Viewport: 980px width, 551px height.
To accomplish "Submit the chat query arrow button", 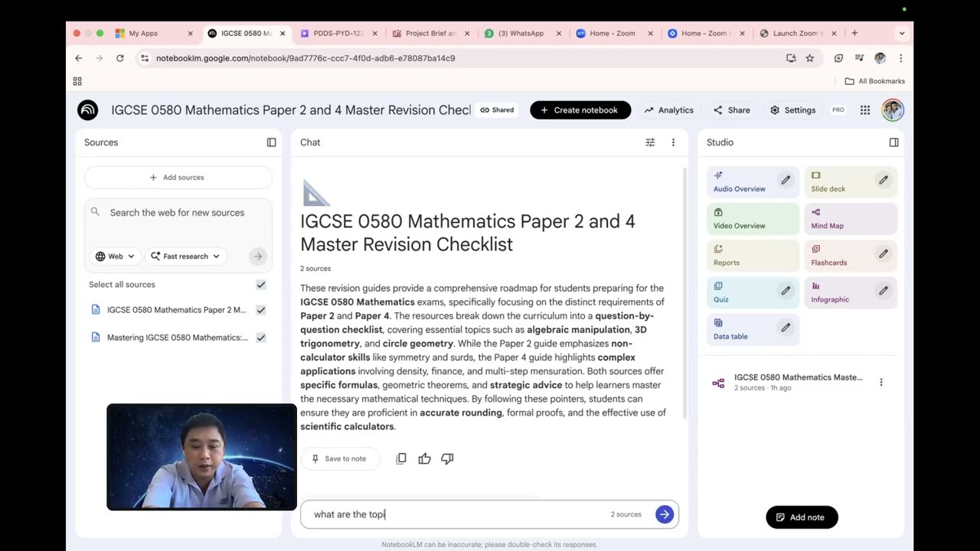I will tap(664, 514).
